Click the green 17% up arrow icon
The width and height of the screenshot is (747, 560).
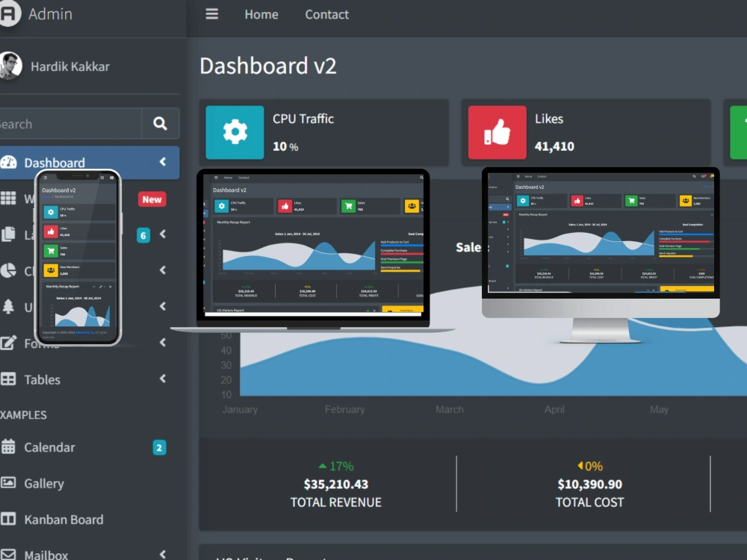[323, 466]
